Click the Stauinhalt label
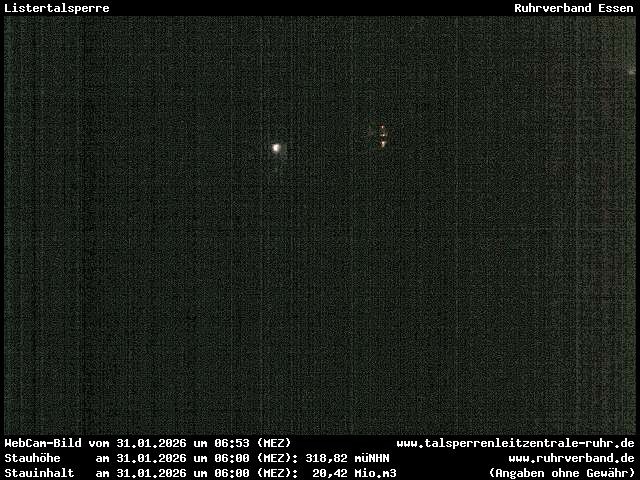This screenshot has height=480, width=640. click(x=39, y=473)
